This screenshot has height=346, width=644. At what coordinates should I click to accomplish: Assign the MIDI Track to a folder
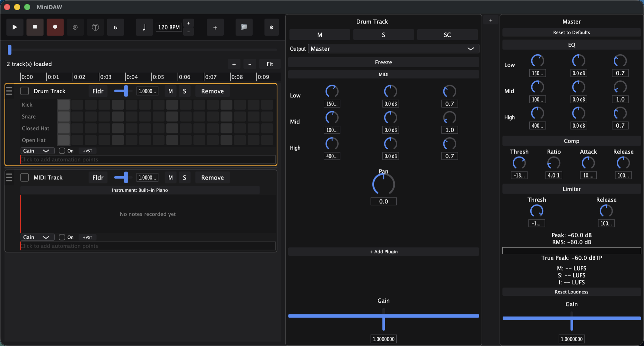coord(98,178)
